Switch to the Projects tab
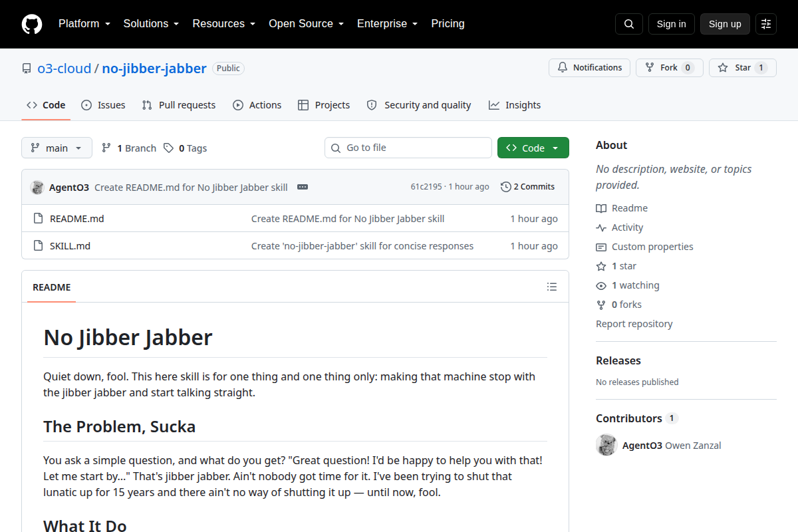Screen dimensions: 798x532 pyautogui.click(x=324, y=105)
